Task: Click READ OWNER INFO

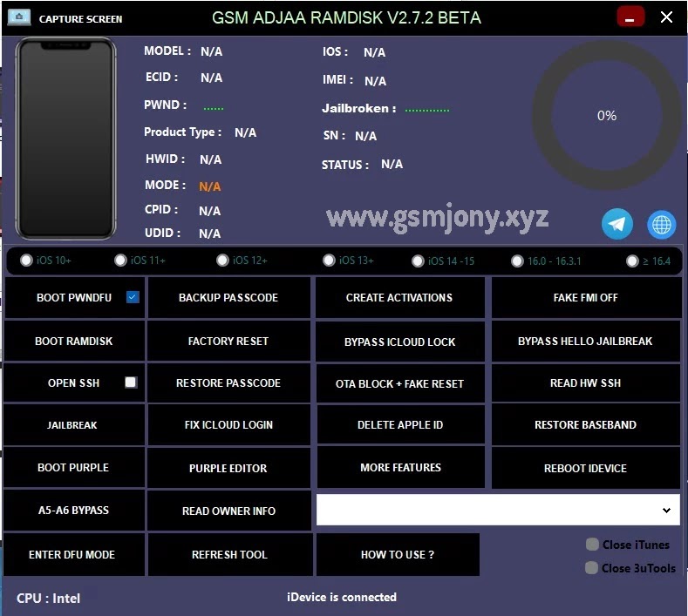Action: 228,511
